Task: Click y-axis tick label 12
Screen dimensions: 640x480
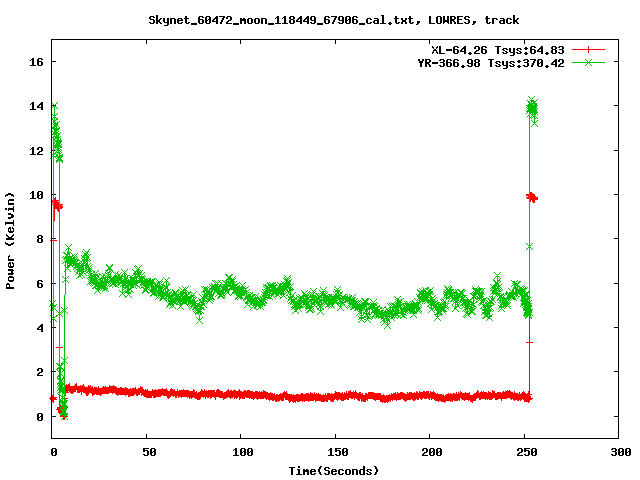Action: click(36, 151)
